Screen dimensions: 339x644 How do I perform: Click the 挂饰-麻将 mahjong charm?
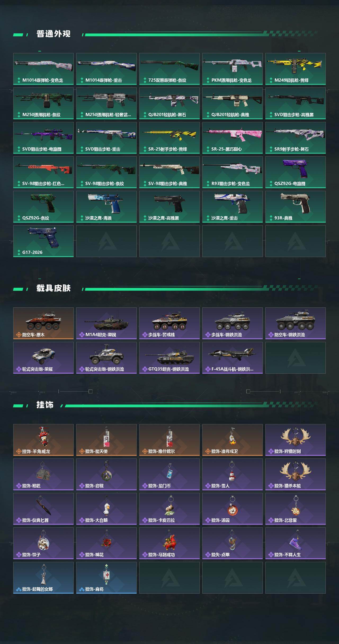coord(106,578)
